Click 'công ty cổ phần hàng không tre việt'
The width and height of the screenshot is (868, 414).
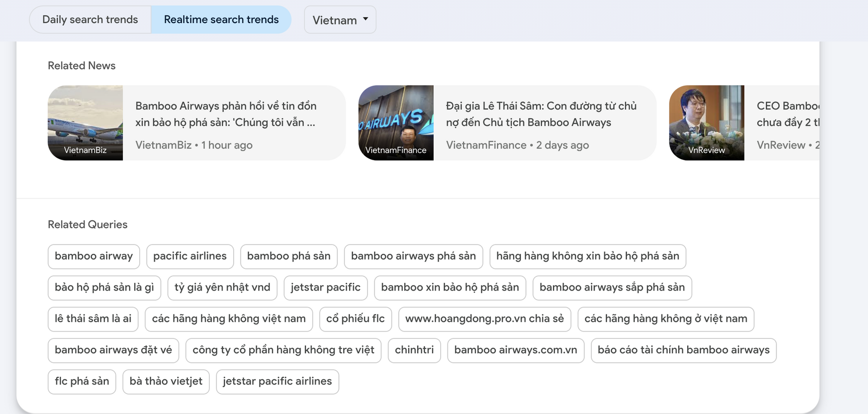[283, 350]
